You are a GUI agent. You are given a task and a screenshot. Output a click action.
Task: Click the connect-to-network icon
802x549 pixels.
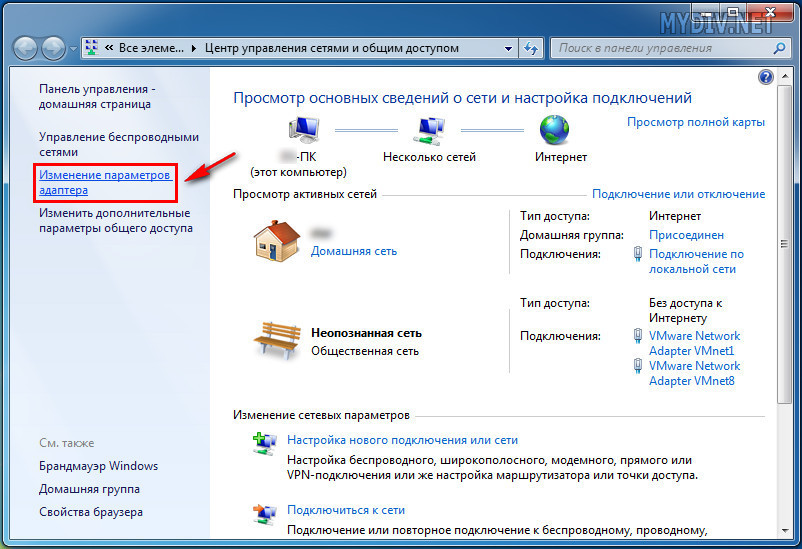click(x=265, y=514)
